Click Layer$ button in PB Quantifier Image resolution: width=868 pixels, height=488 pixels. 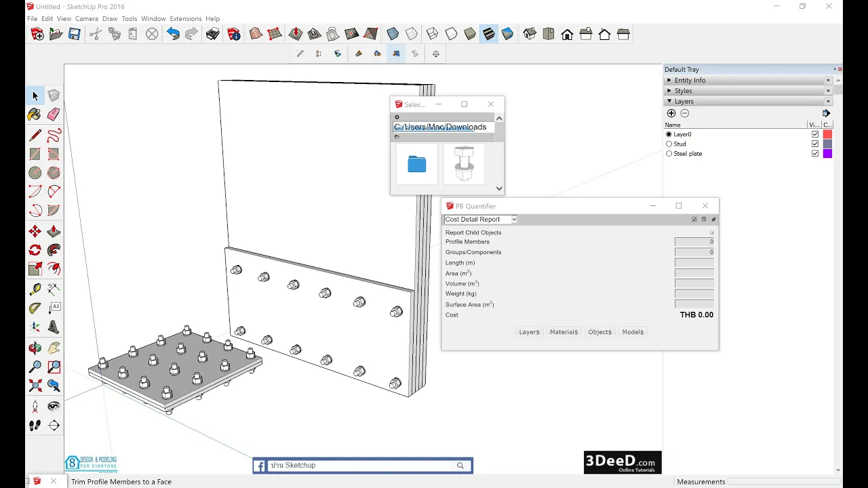click(529, 332)
